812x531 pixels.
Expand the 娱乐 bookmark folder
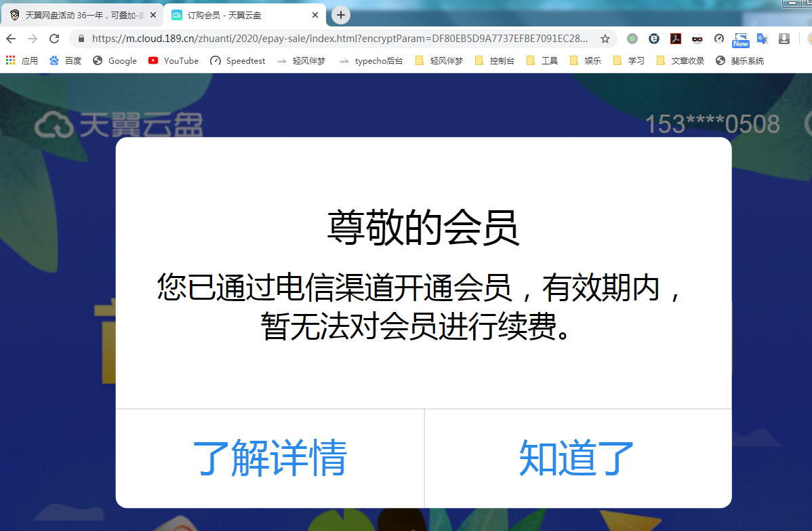586,60
